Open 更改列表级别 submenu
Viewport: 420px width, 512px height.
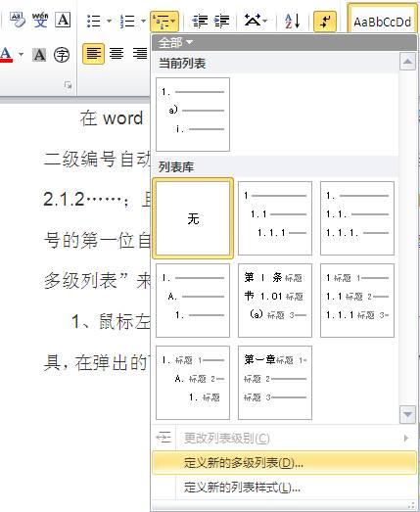(284, 438)
